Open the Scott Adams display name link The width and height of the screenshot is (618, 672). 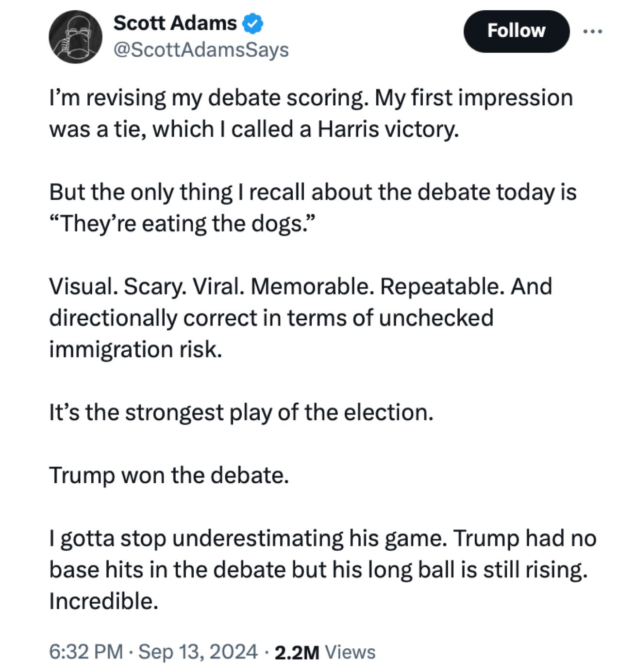tap(175, 23)
